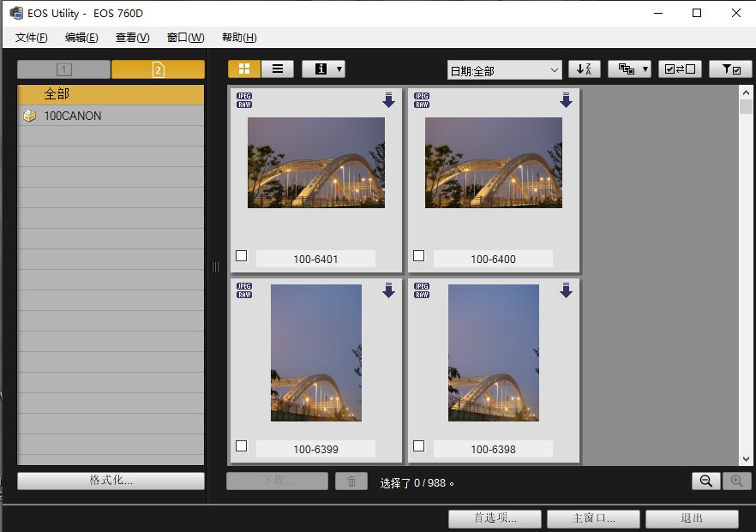
Task: Click the 首选项 preferences button
Action: [495, 519]
